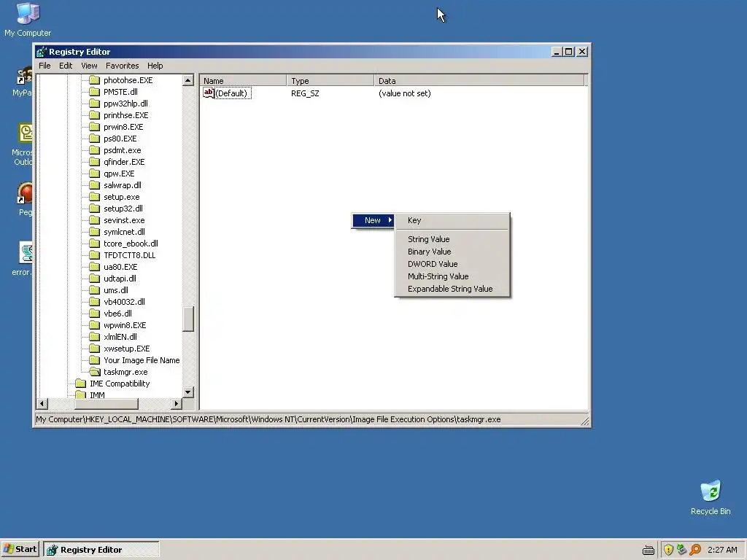Open the View menu

(x=89, y=66)
